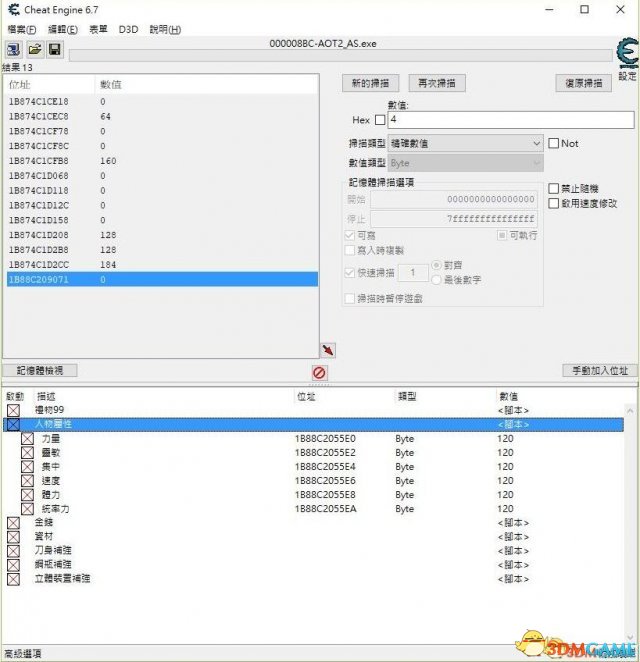Viewport: 640px width, 662px height.
Task: Click 高級選項 at the bottom
Action: pyautogui.click(x=22, y=654)
